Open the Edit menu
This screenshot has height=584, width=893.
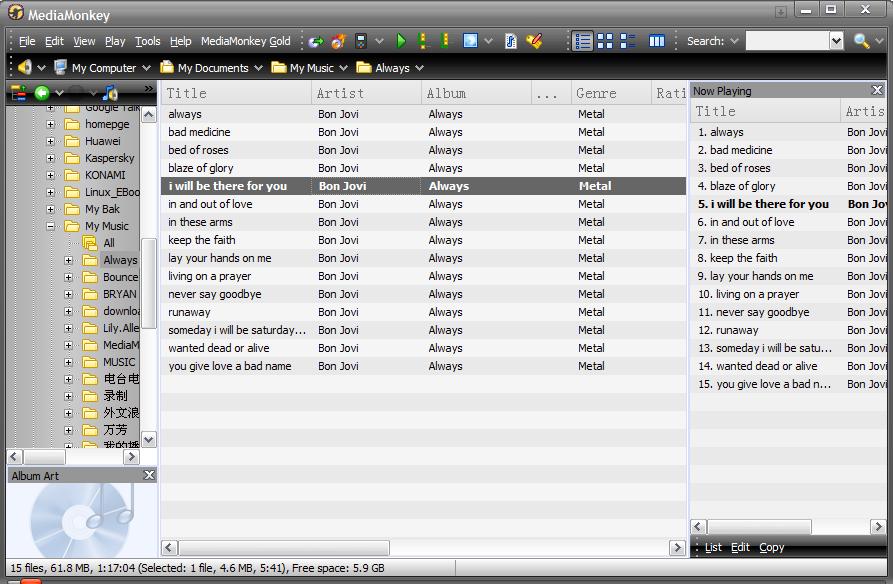click(54, 41)
